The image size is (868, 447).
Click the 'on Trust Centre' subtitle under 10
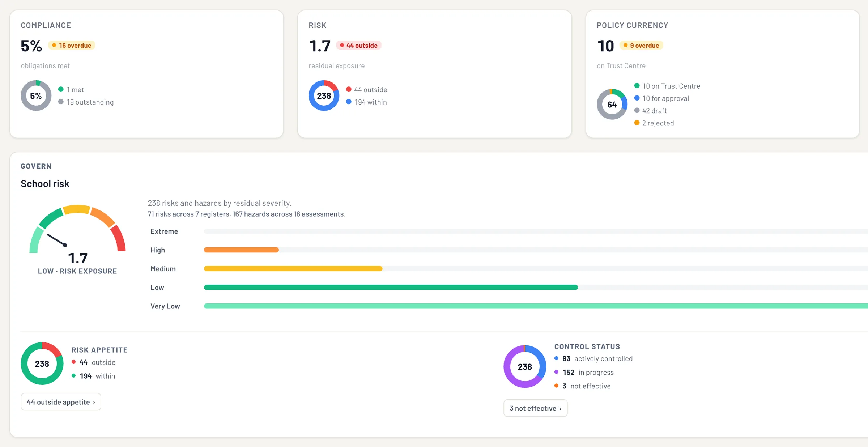(x=621, y=65)
